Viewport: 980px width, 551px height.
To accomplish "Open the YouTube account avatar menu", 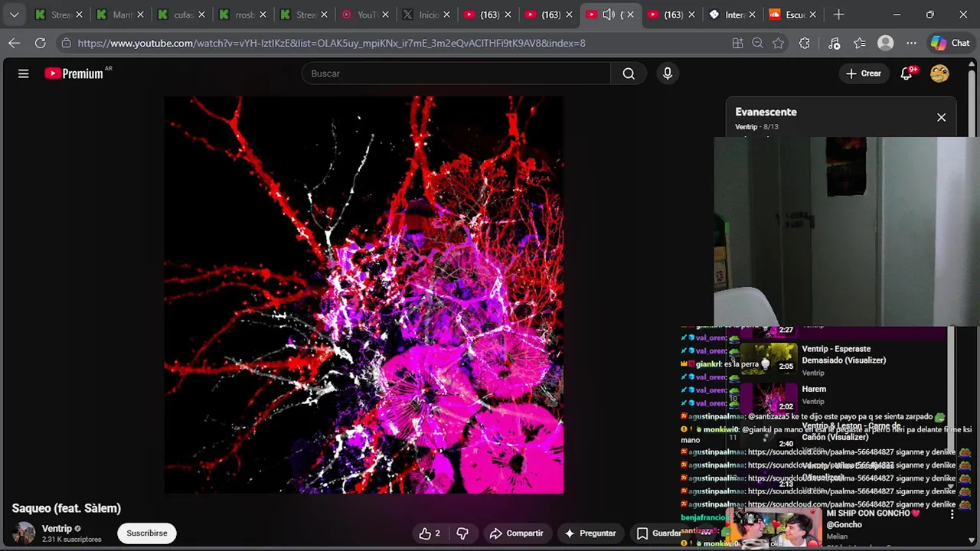I will [x=939, y=73].
